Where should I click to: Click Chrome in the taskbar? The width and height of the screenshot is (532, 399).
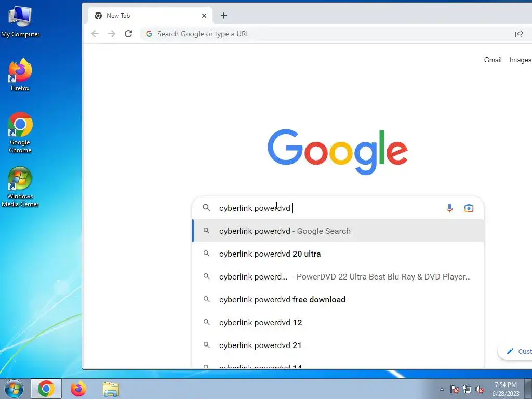pos(46,389)
